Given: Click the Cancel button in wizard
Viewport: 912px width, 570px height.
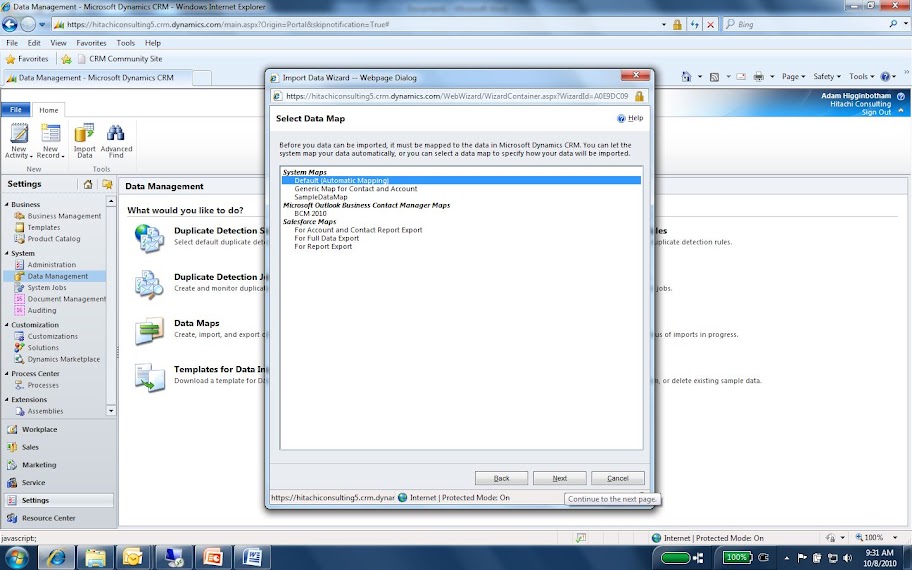Looking at the screenshot, I should [618, 478].
